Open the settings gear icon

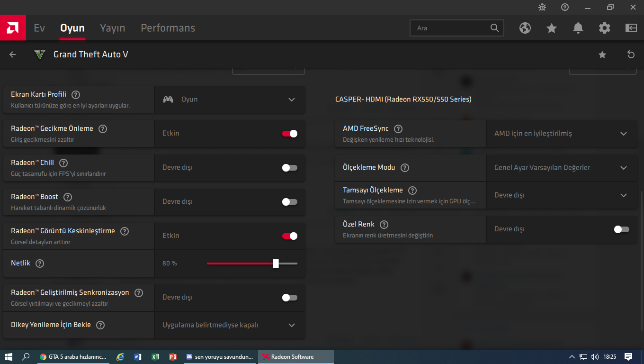tap(605, 28)
